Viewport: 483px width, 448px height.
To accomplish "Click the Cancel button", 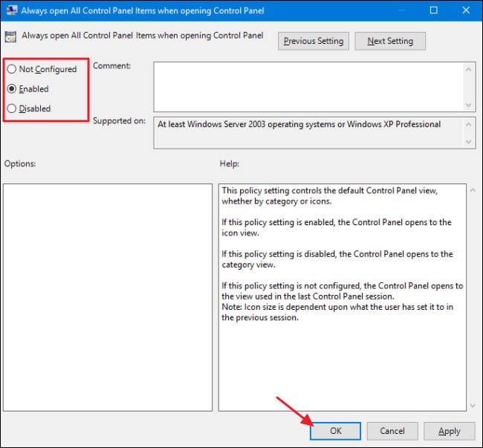I will (392, 431).
